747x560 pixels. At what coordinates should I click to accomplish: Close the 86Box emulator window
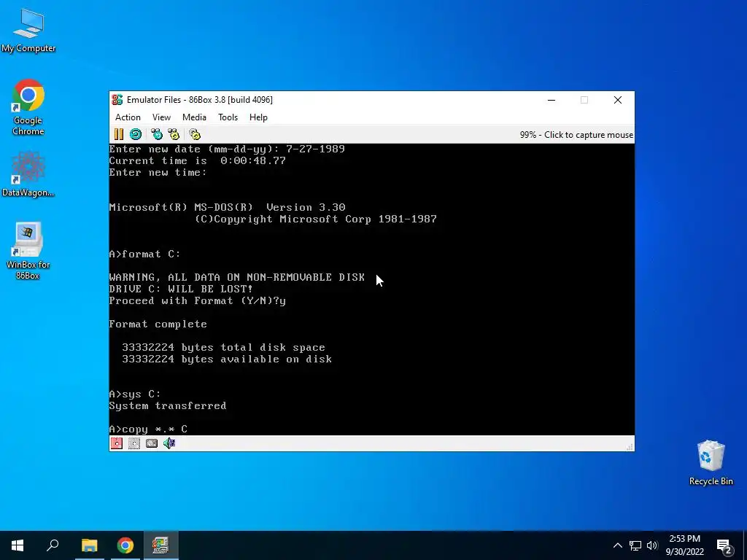click(618, 100)
